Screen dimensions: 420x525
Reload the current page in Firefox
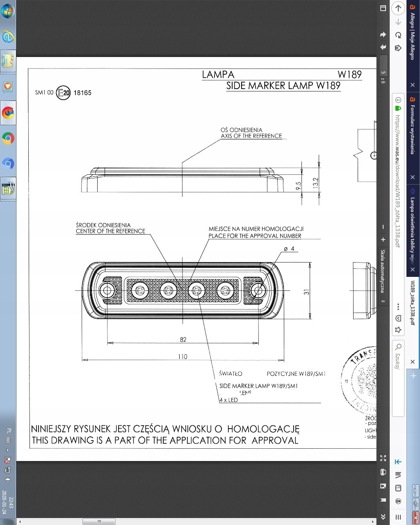(x=398, y=35)
